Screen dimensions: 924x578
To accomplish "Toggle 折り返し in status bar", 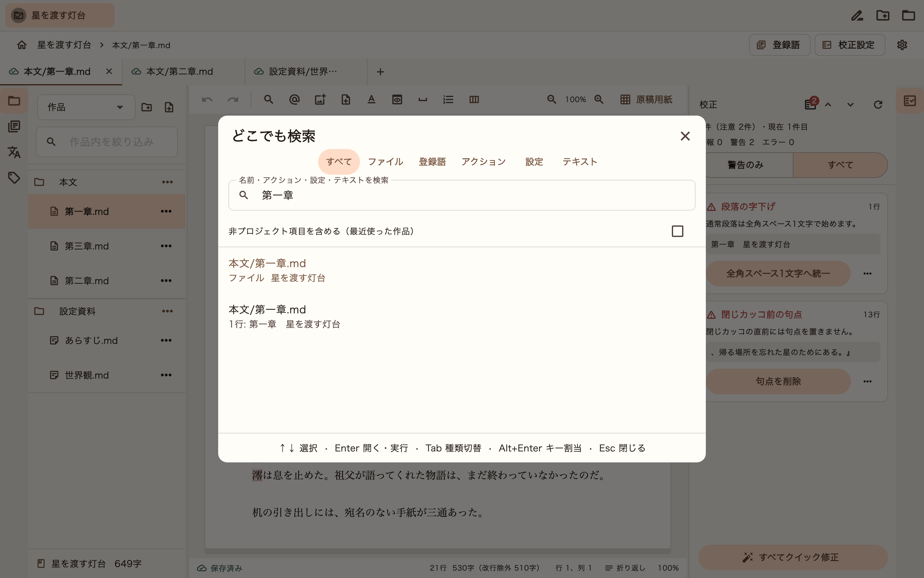I will (x=625, y=568).
